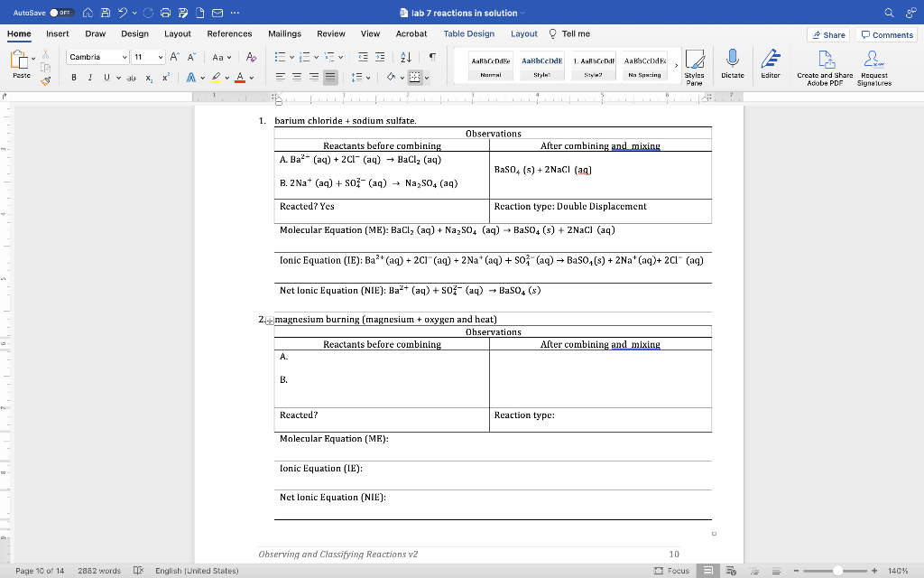Save the document with the disk icon
The height and width of the screenshot is (578, 924).
coord(106,13)
